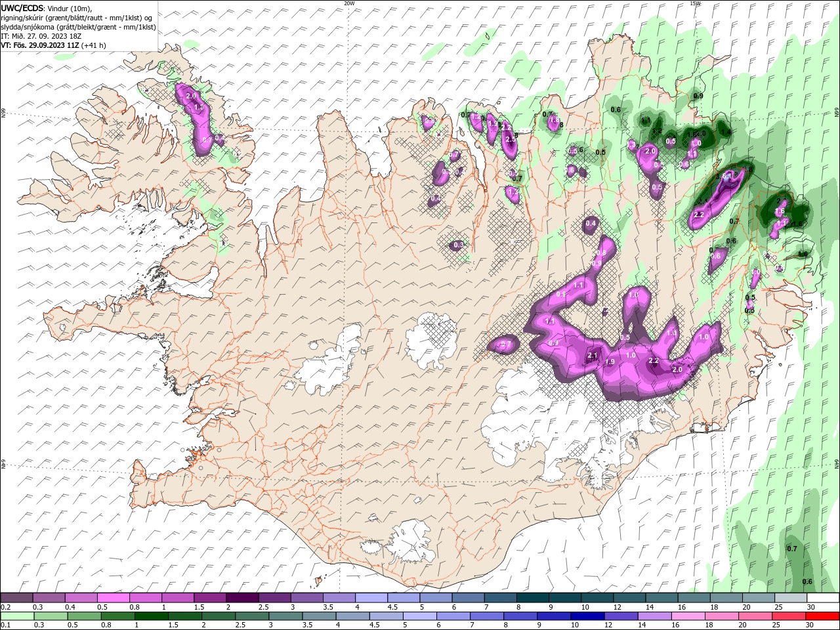Pick the deep blue 10–12 swatch on the lower scale
840x630 pixels.
tap(588, 616)
